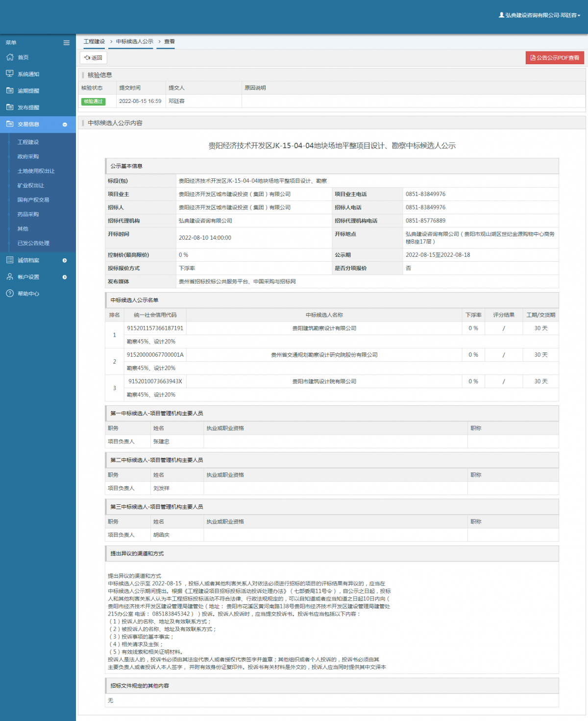This screenshot has height=721, width=588.
Task: Open 已发公告处理 submenu item
Action: 33,243
